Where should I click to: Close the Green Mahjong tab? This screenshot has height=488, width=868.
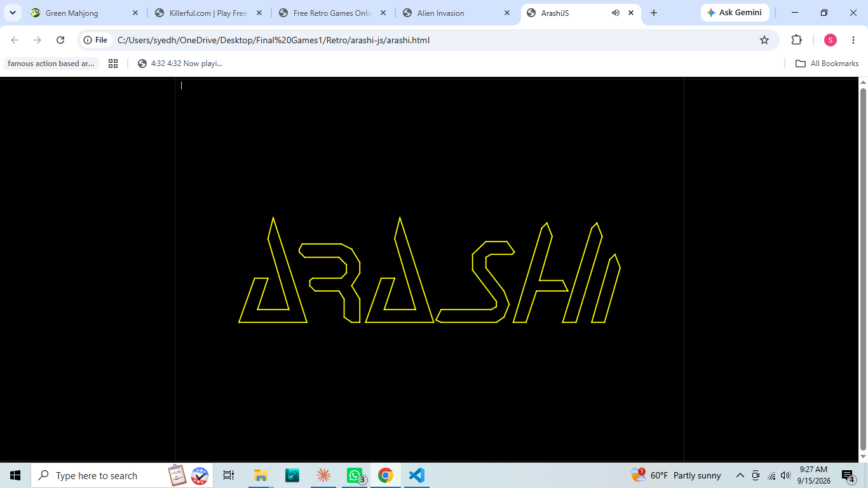[135, 13]
